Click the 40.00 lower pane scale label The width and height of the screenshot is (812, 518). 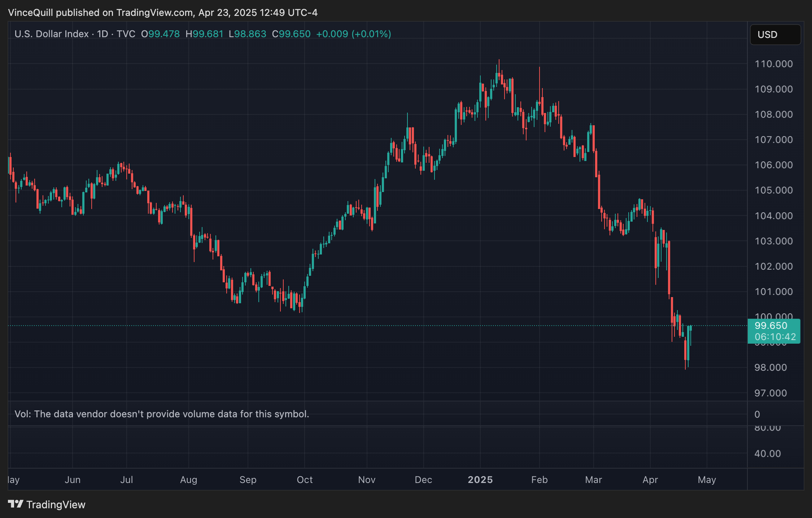pos(767,454)
